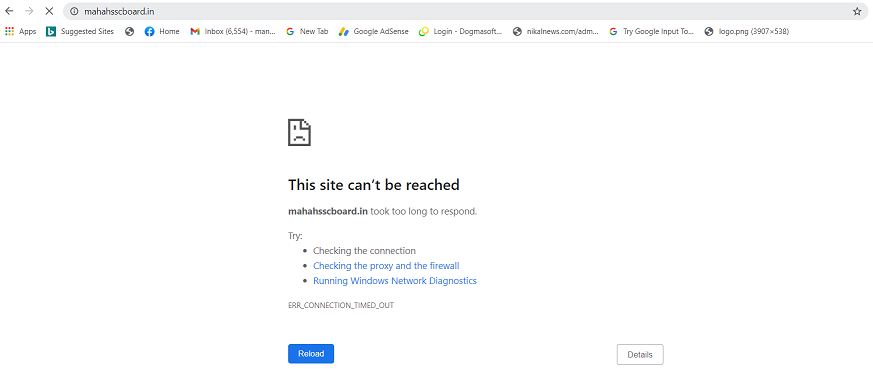Open the Google AdSense bookmark

pyautogui.click(x=374, y=32)
